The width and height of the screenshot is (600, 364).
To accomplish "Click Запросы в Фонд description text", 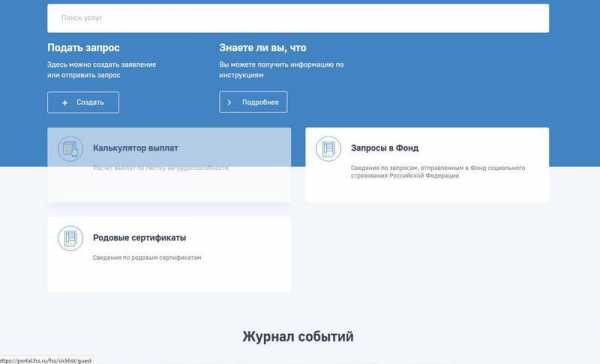I will (438, 171).
